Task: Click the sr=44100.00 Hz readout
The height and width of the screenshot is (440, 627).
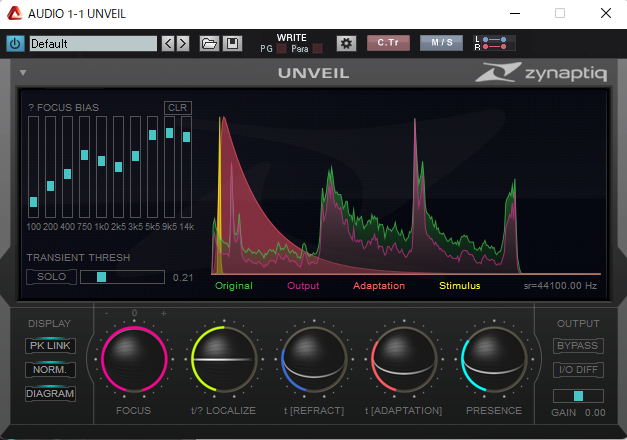Action: [x=560, y=286]
